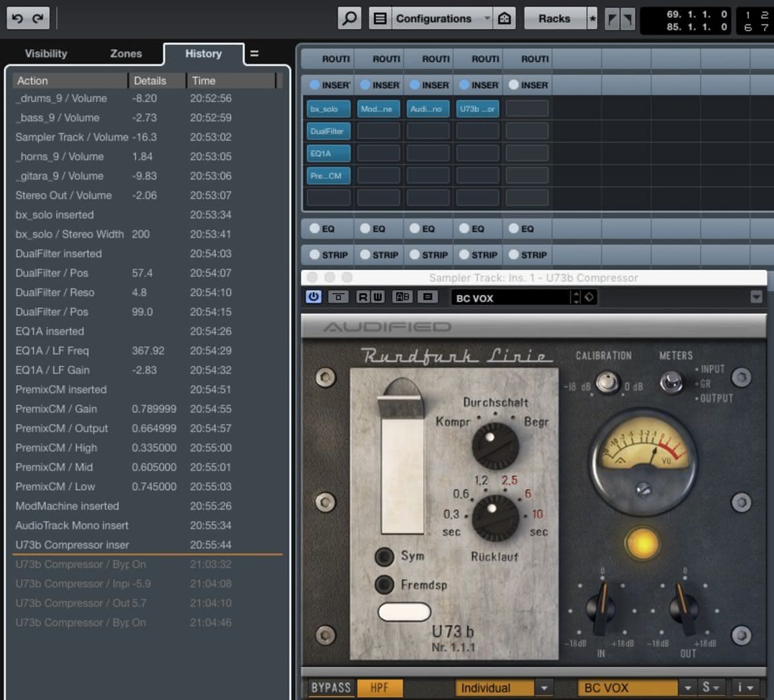The height and width of the screenshot is (700, 774).
Task: Select history entry _drums_9 / Volume
Action: point(147,98)
